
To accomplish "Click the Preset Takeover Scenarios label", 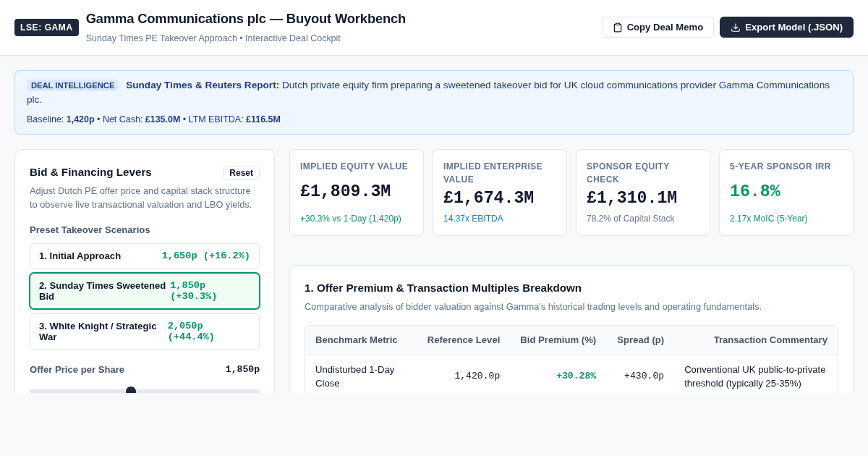I will [90, 230].
